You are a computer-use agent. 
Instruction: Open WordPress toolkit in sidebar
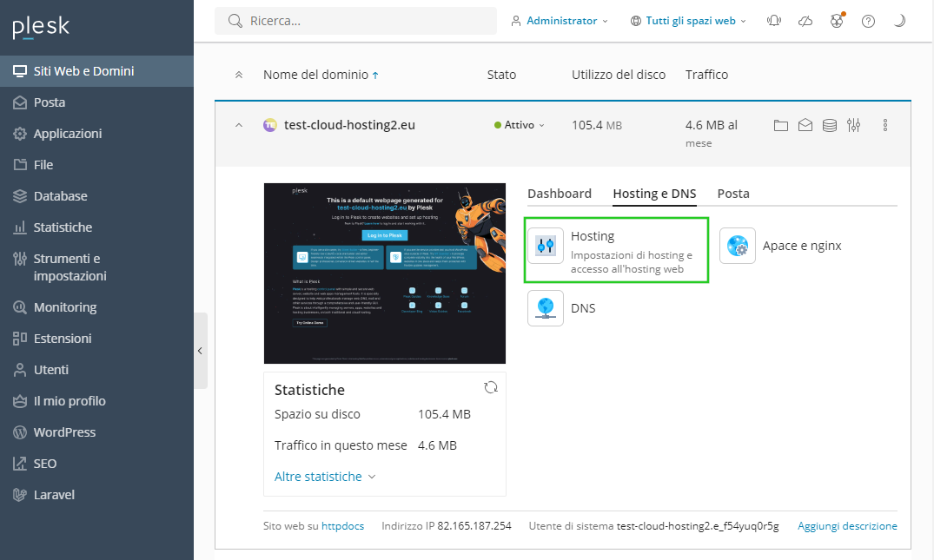(96, 432)
